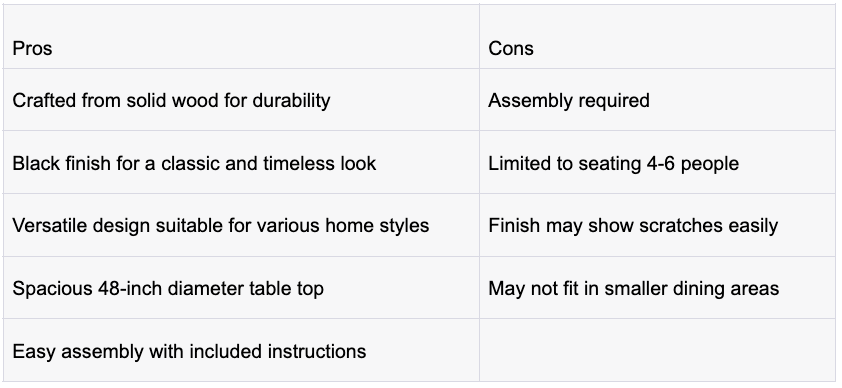This screenshot has width=842, height=388.
Task: Click 'Black finish for a classic' cell
Action: [241, 163]
